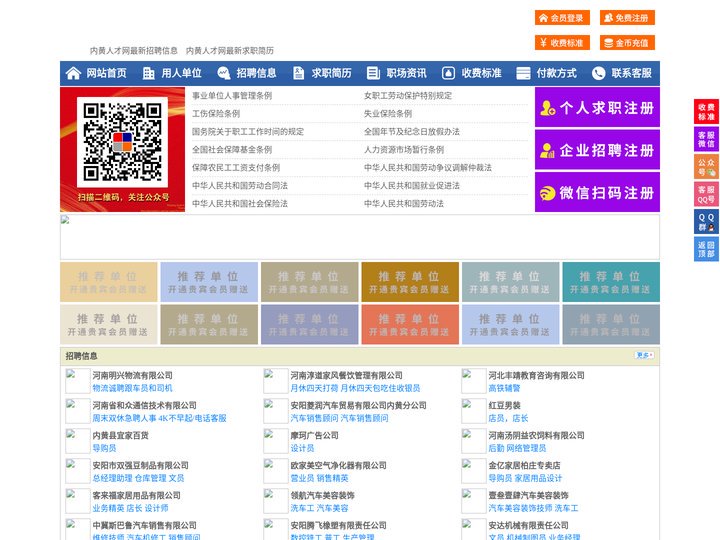The height and width of the screenshot is (540, 720).
Task: Open 招聘信息 navigation item
Action: pos(256,73)
